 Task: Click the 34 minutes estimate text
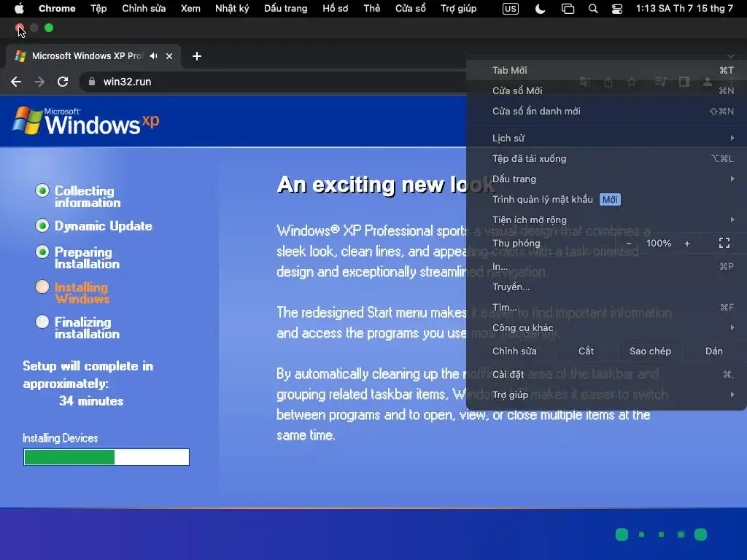[x=91, y=401]
